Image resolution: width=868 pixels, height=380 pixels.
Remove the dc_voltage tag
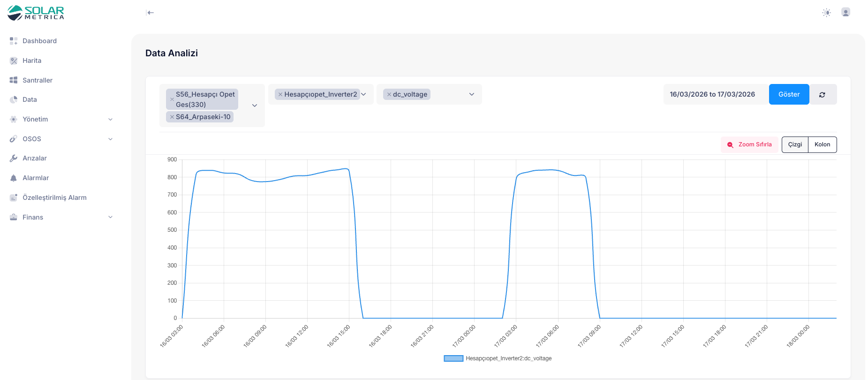click(389, 94)
